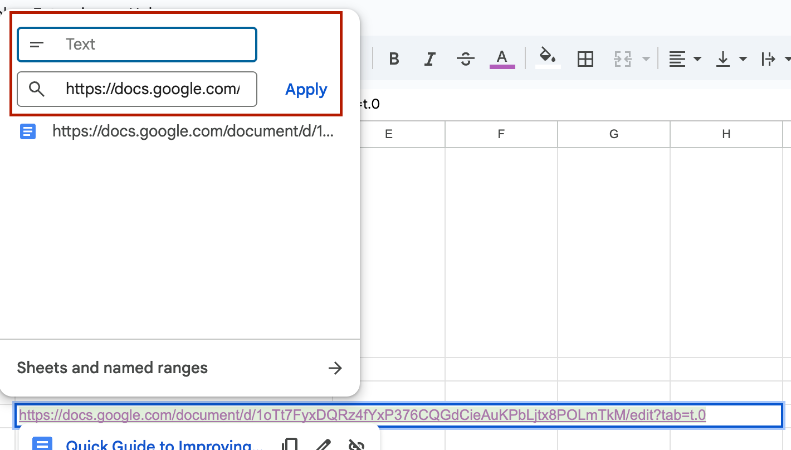Expand the vertical align dropdown arrow
Image resolution: width=791 pixels, height=450 pixels.
pyautogui.click(x=743, y=59)
